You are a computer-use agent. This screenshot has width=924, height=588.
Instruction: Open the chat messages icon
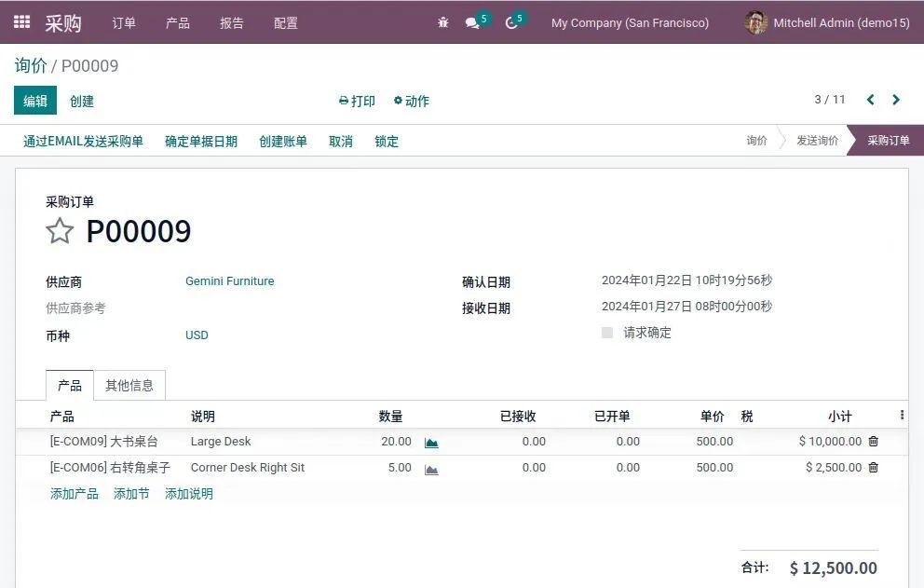(472, 22)
